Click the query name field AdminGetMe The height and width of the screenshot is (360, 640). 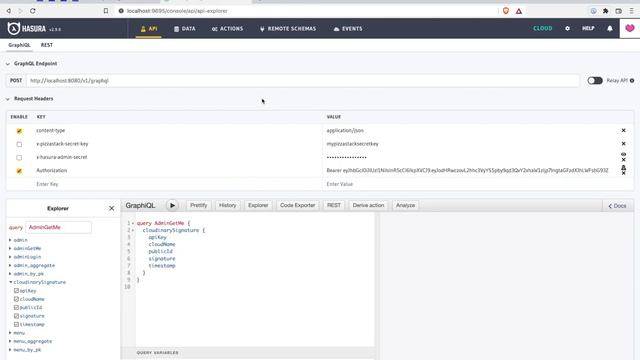pyautogui.click(x=58, y=227)
